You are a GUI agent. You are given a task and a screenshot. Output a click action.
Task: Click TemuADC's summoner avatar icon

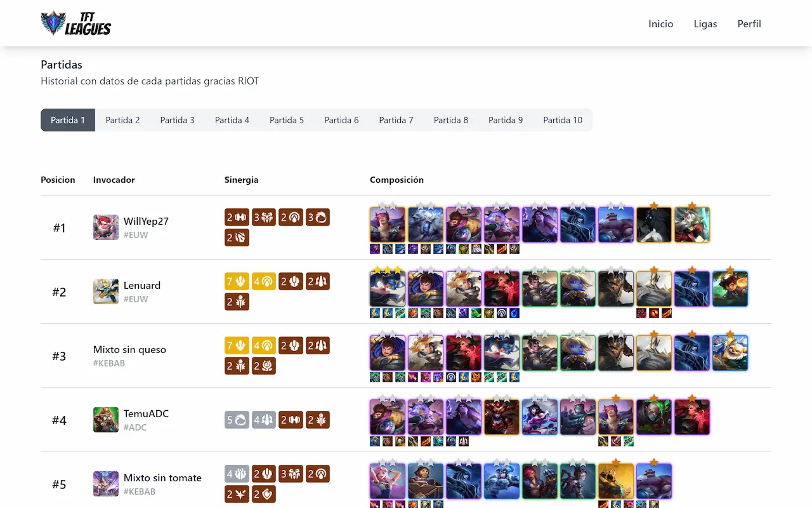(x=105, y=419)
